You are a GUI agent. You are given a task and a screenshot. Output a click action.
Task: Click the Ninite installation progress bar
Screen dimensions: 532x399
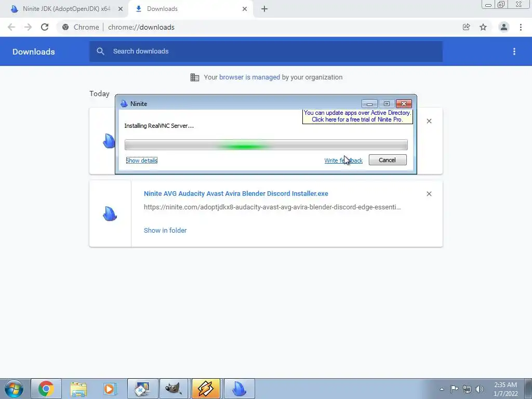coord(266,145)
